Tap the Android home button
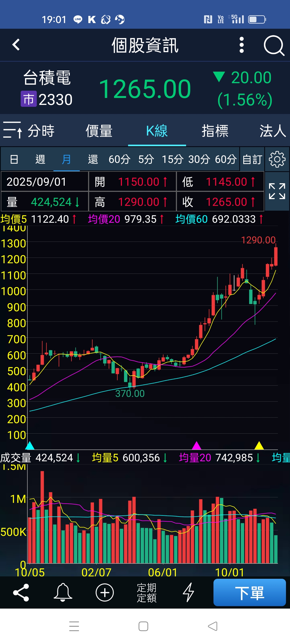This screenshot has width=290, height=644. click(x=143, y=626)
